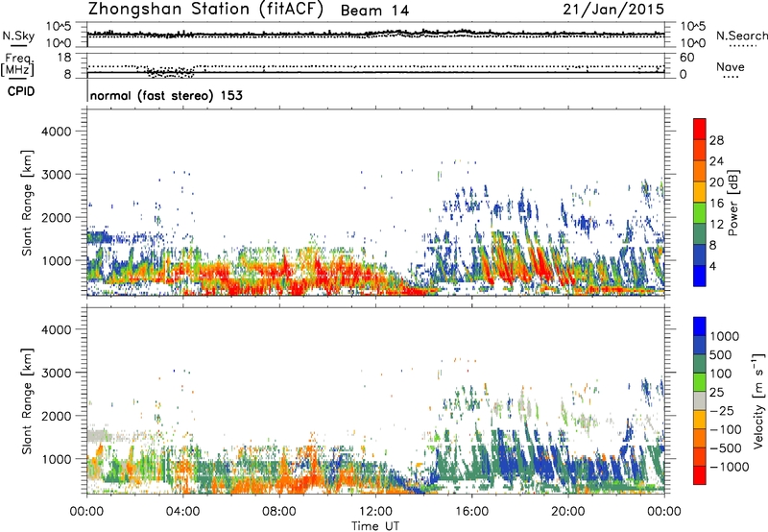Screen dimensions: 768x532
Task: Click the '1000' tick on Velocity colorbar
Action: point(725,336)
